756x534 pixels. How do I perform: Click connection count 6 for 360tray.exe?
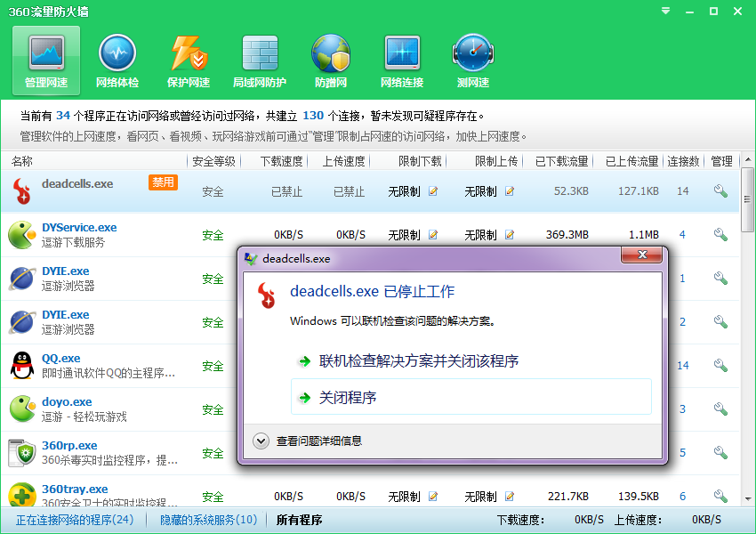(682, 497)
